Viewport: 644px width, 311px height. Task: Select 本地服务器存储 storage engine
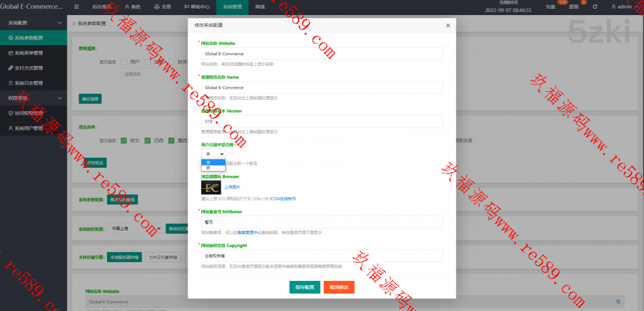coord(124,257)
